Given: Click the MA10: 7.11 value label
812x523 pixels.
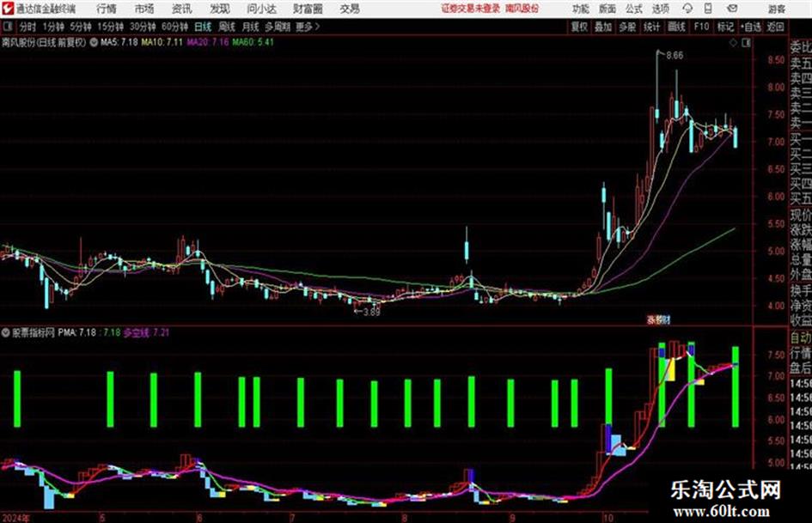Looking at the screenshot, I should click(162, 42).
